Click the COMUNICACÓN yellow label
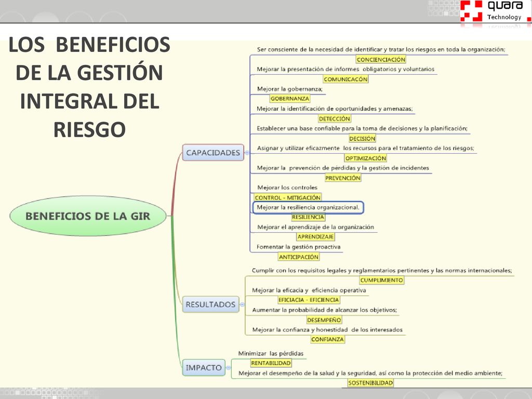Viewport: 532px width, 399px height. point(345,79)
